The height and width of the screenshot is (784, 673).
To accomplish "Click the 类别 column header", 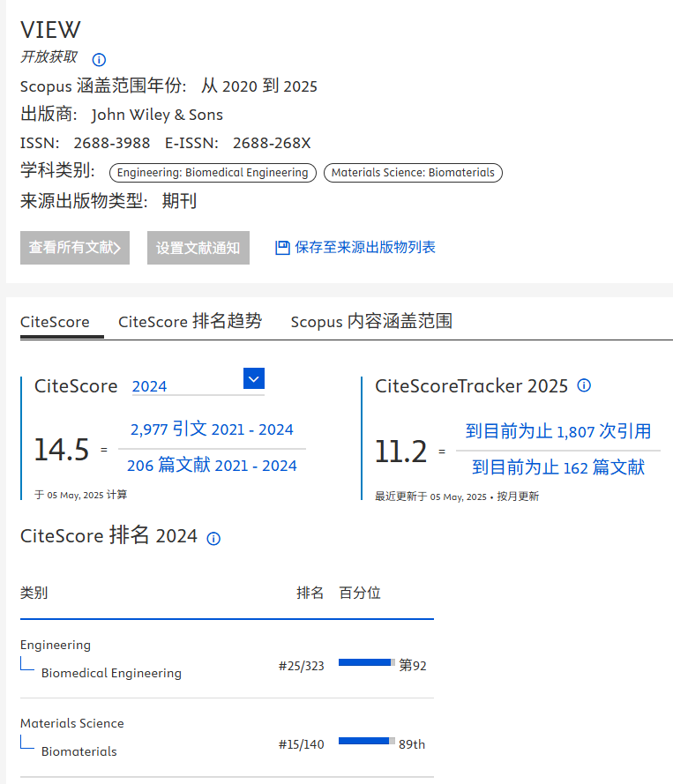I will point(34,593).
